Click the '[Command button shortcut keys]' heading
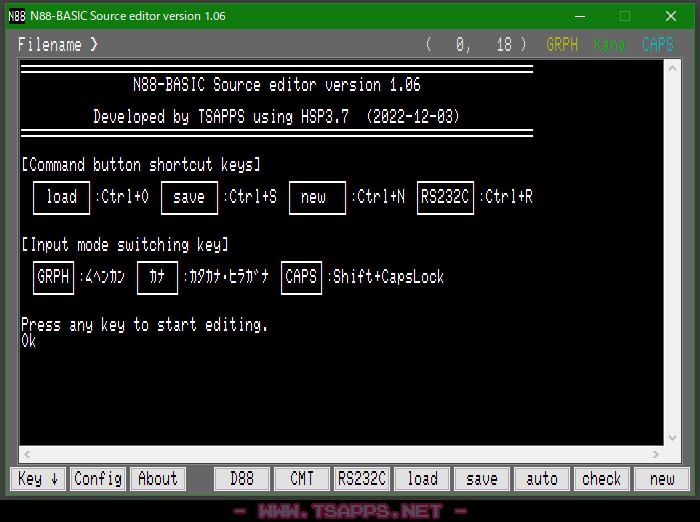Viewport: 700px width, 522px height. coord(141,165)
